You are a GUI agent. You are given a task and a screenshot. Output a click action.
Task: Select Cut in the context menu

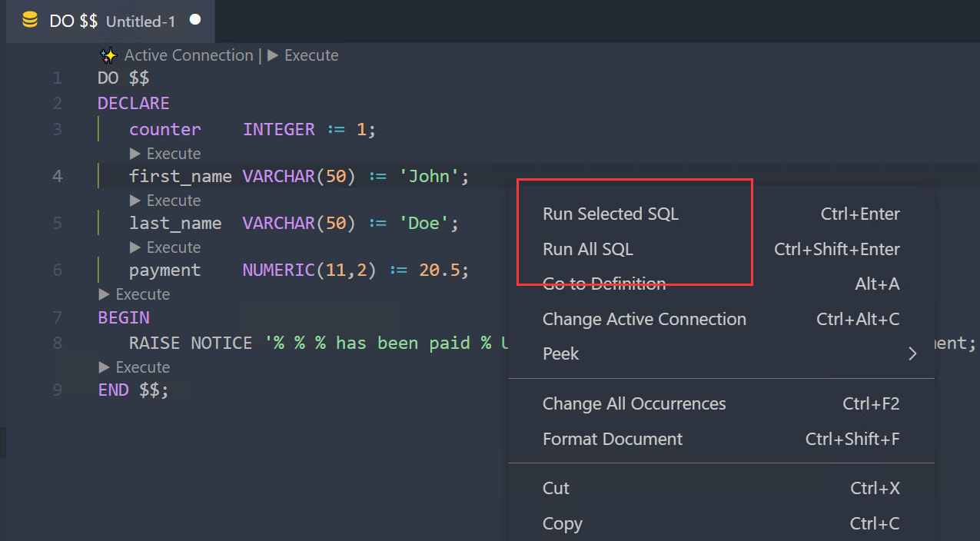pyautogui.click(x=721, y=488)
